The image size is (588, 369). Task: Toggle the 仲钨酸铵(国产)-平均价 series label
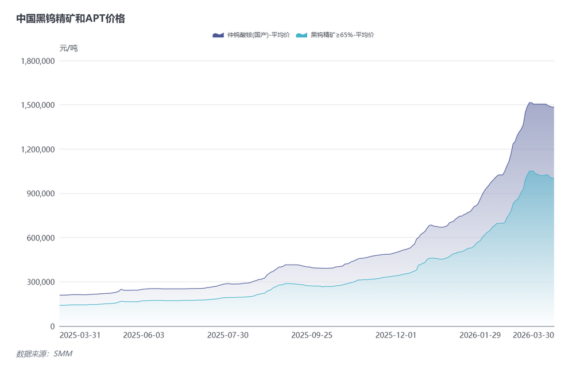tap(258, 35)
